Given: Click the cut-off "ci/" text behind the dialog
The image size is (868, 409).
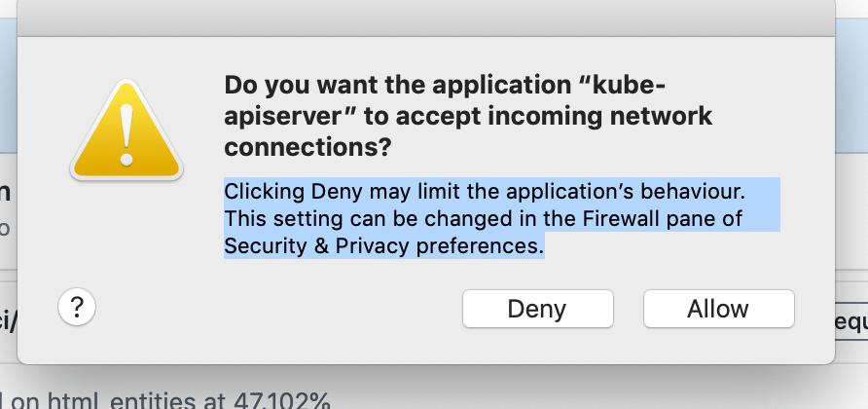Looking at the screenshot, I should [x=9, y=321].
